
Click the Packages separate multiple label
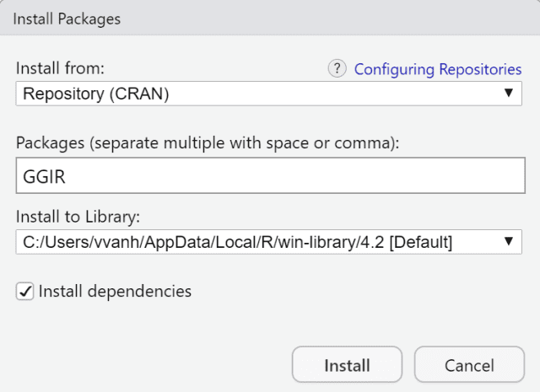click(x=207, y=142)
